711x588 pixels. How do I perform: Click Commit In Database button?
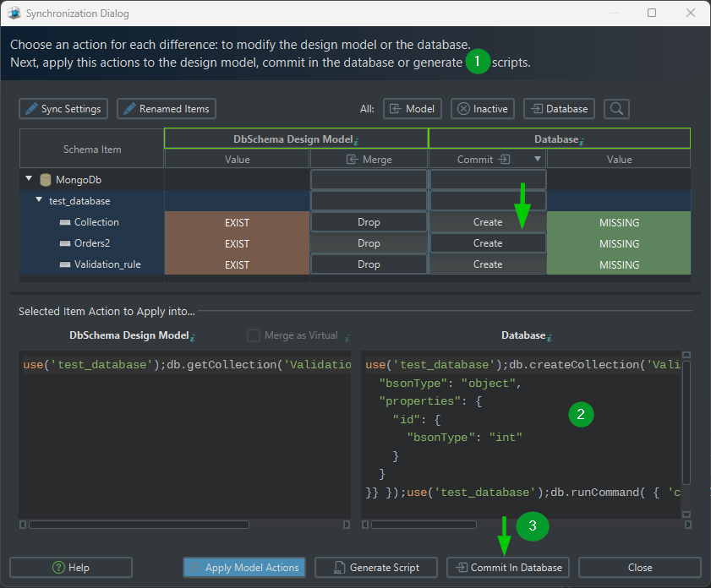tap(508, 567)
